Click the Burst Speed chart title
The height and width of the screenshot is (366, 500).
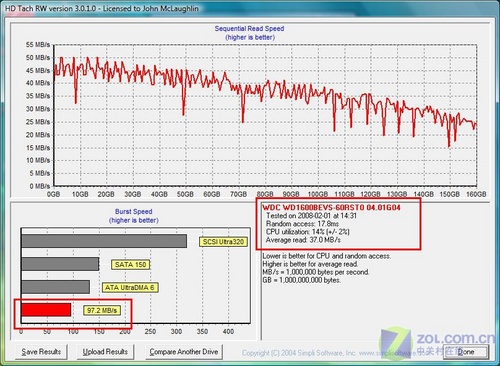point(133,211)
